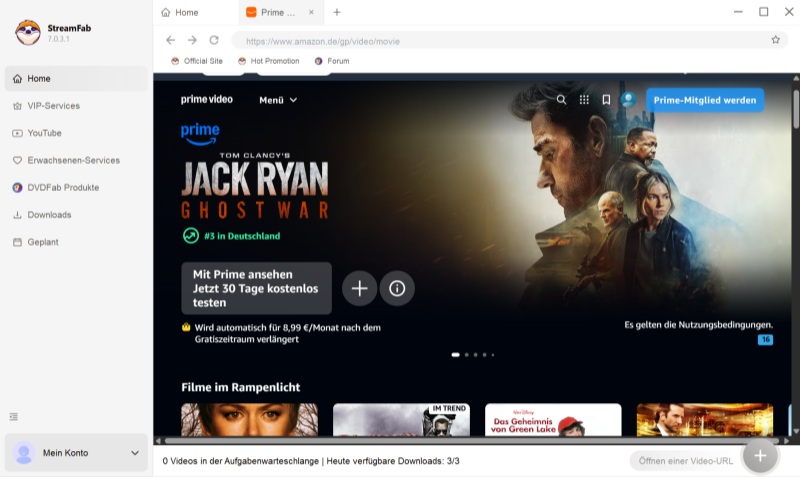Bookmark page with the star icon
Image resolution: width=800 pixels, height=477 pixels.
coord(776,40)
